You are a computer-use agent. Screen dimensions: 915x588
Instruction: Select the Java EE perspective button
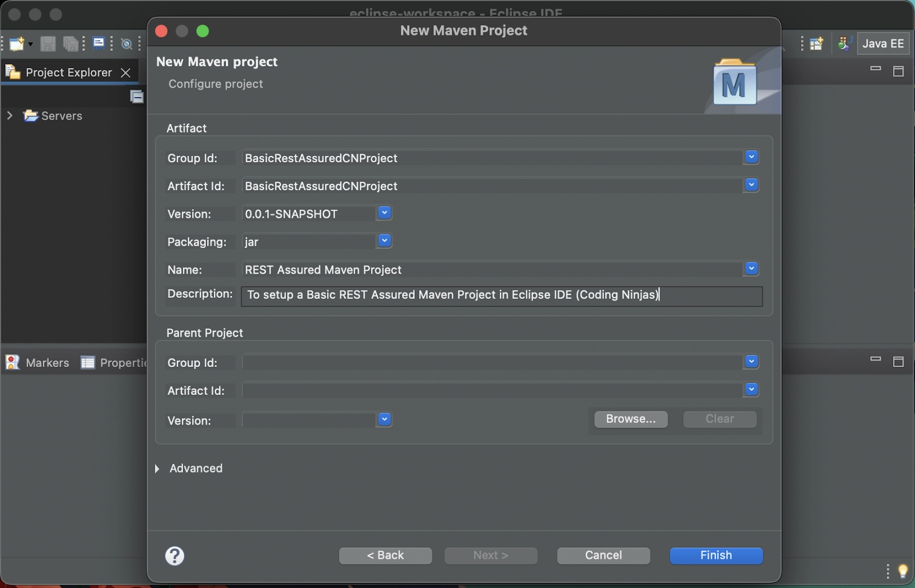[x=883, y=43]
